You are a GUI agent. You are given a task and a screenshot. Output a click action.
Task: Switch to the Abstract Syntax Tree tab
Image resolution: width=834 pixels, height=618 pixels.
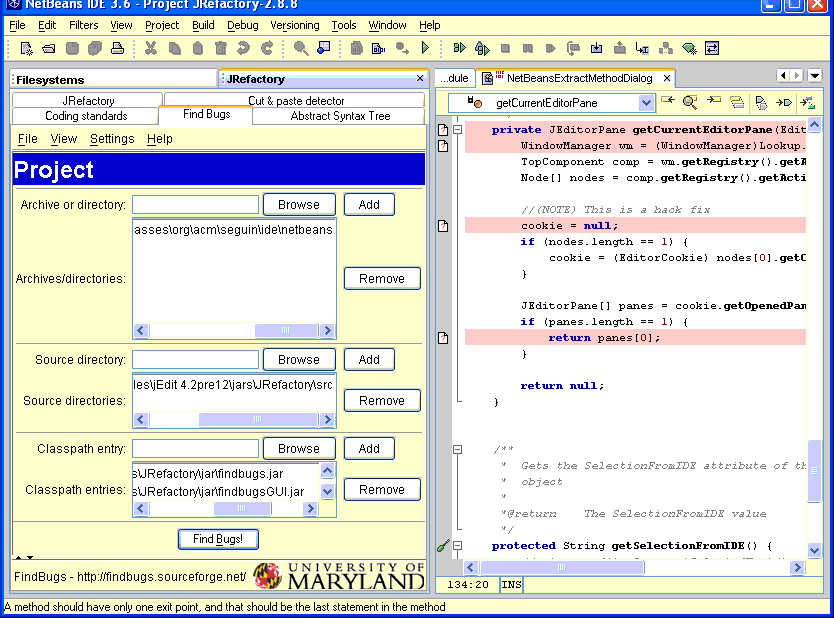tap(340, 116)
